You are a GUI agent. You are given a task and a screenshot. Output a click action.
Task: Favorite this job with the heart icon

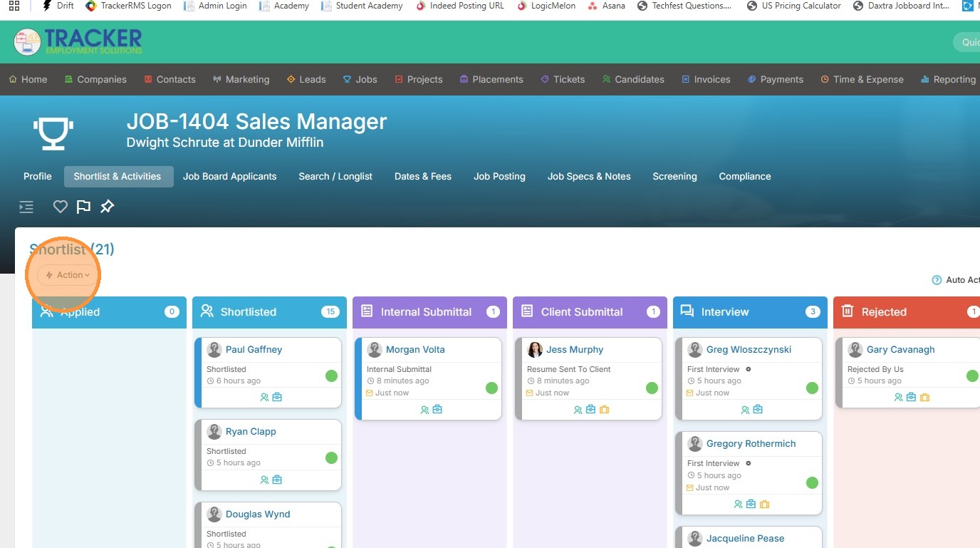coord(61,207)
